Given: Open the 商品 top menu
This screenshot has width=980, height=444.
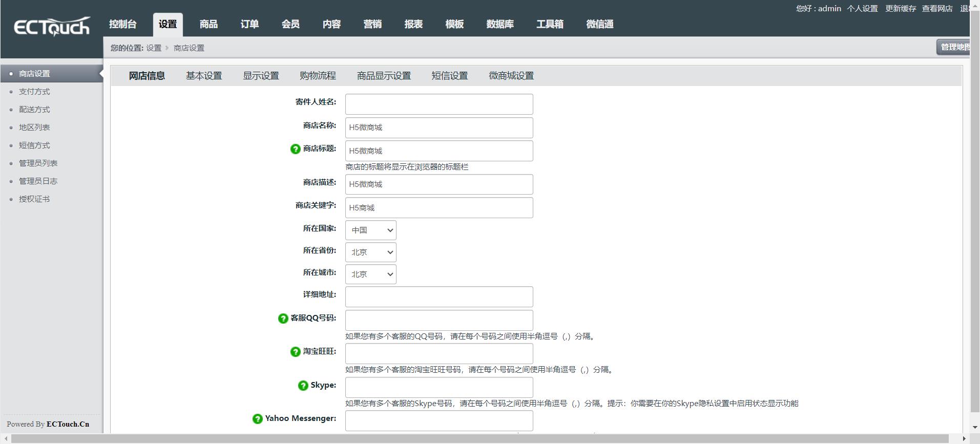Looking at the screenshot, I should [208, 24].
